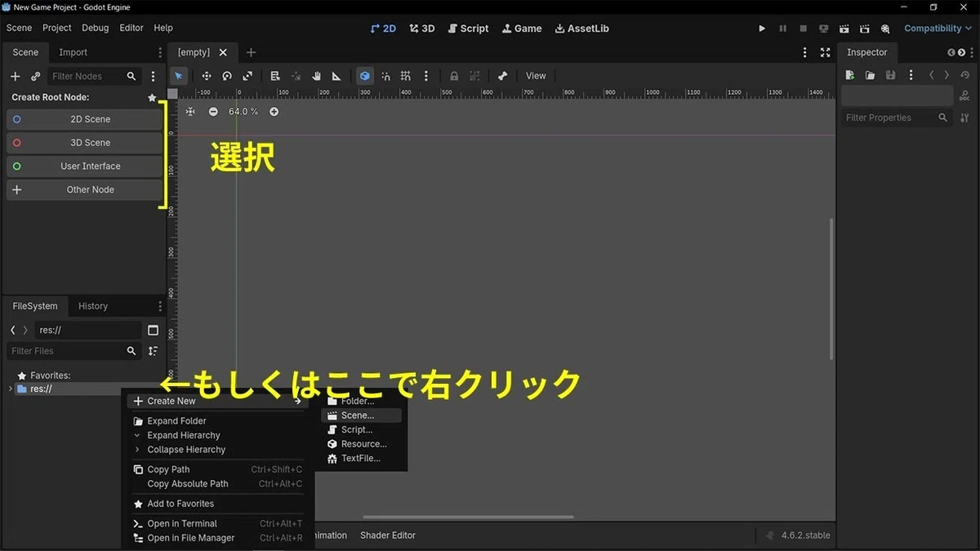Open file sort options icon
980x551 pixels.
click(153, 351)
